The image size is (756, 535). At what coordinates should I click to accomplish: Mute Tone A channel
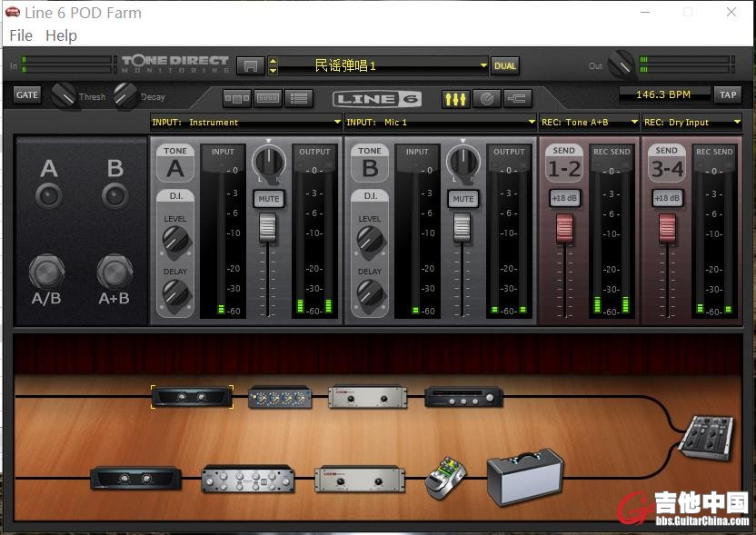268,199
